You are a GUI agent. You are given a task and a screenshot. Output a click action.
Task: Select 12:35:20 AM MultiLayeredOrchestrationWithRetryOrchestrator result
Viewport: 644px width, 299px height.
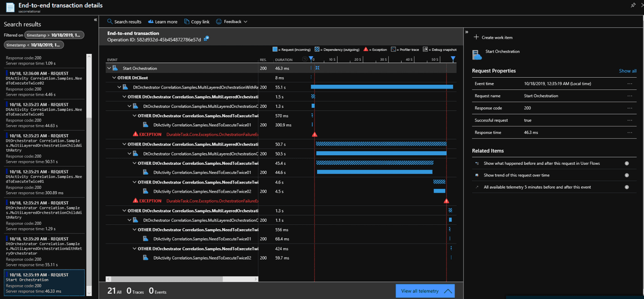coord(44,252)
